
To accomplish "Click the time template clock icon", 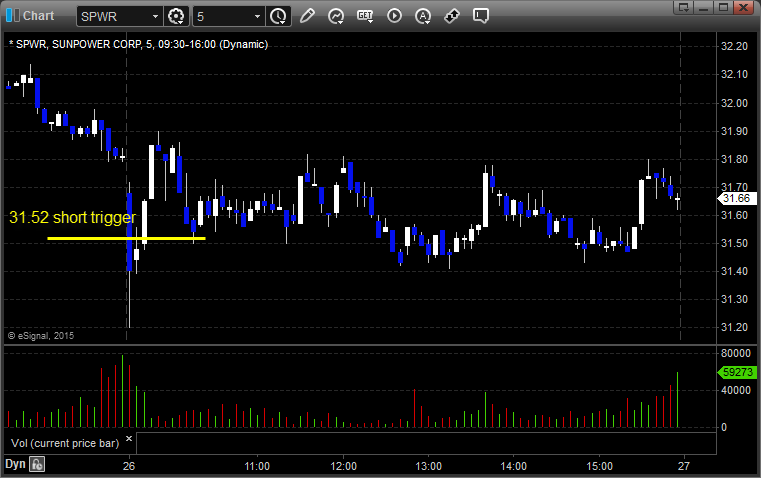I will 278,16.
